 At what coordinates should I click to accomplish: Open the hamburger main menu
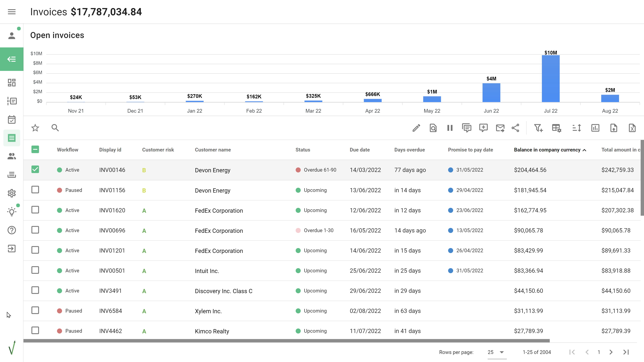pyautogui.click(x=12, y=12)
